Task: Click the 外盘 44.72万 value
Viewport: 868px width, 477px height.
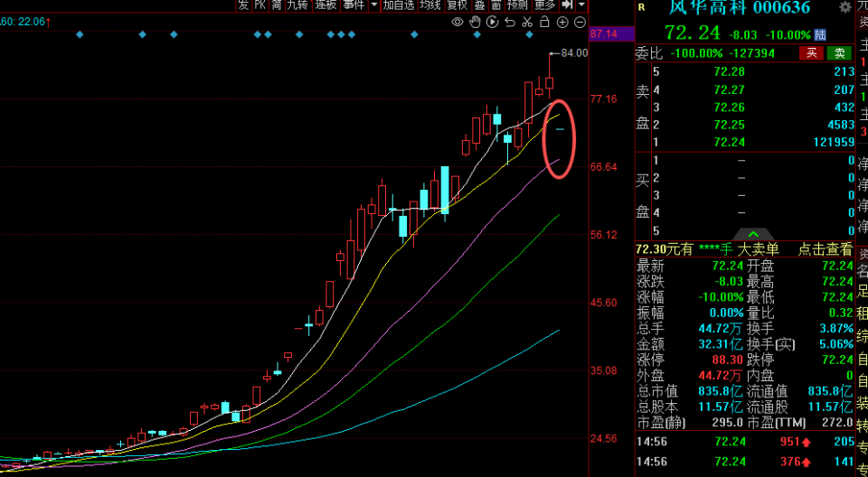Action: pos(721,376)
